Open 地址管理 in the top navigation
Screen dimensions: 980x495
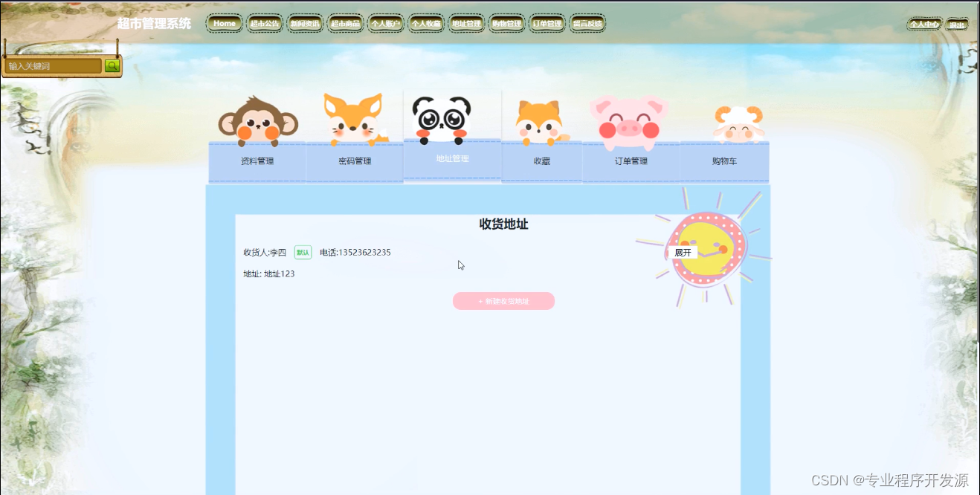click(466, 24)
